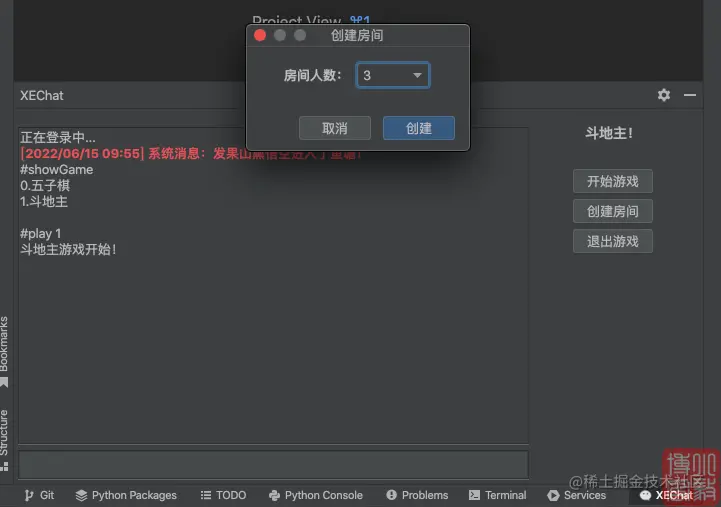Click the '斗地主游戏开始!' message
721x507 pixels.
pos(69,250)
